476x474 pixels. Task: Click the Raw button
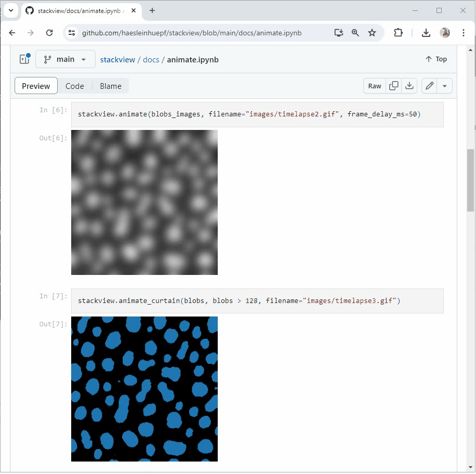pyautogui.click(x=375, y=86)
